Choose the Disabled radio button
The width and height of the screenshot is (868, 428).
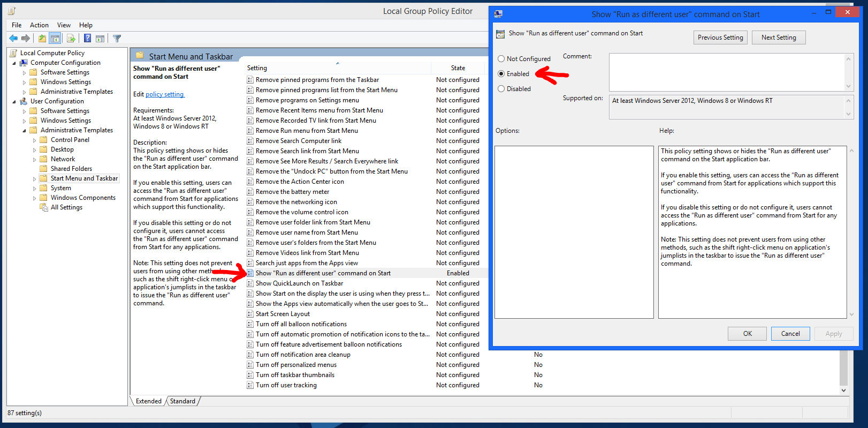pos(501,89)
